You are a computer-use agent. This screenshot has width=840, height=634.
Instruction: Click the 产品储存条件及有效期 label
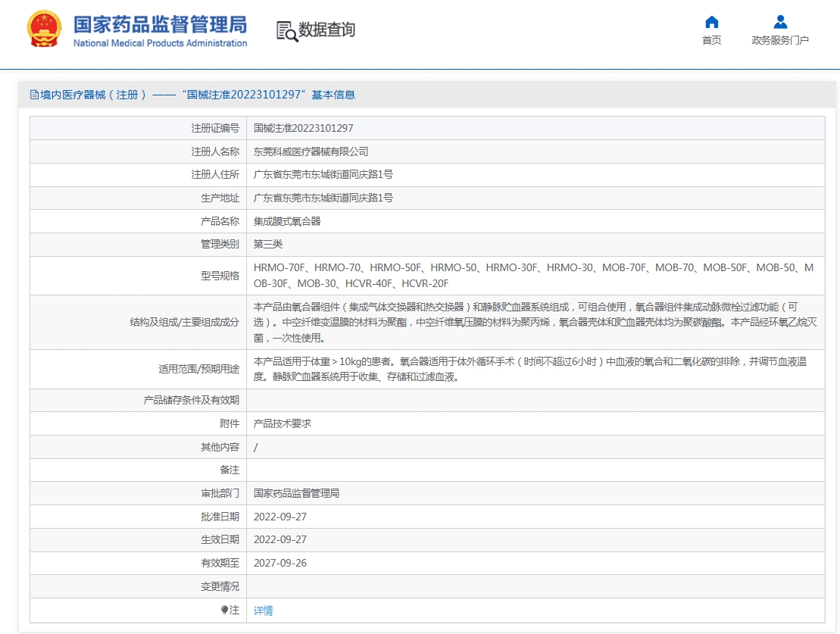coord(191,400)
